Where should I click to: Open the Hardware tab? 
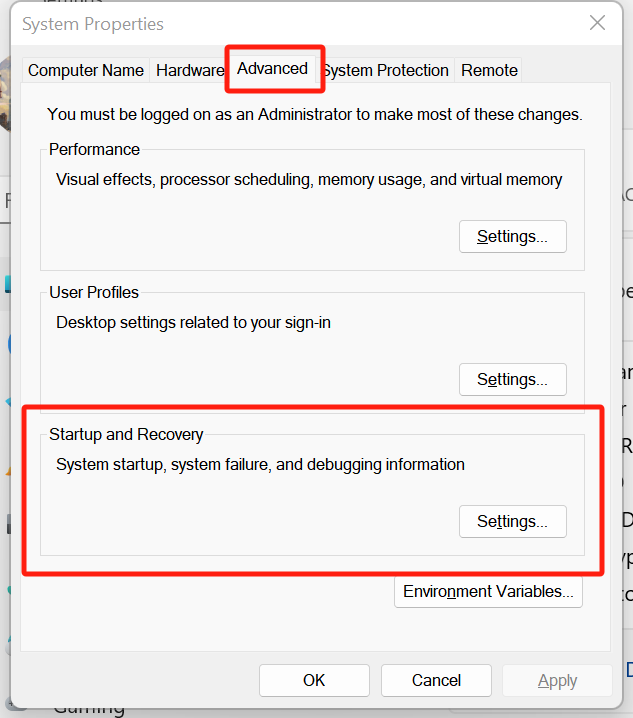coord(189,70)
